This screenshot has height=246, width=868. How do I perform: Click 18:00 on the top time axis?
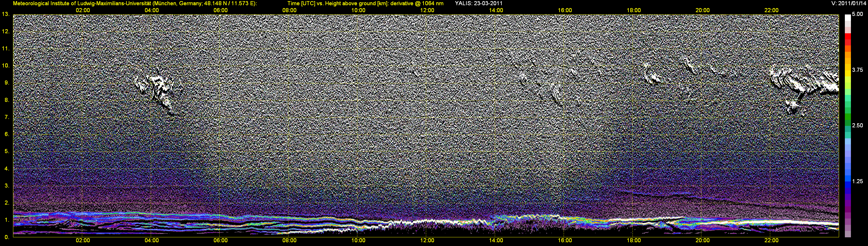(634, 10)
